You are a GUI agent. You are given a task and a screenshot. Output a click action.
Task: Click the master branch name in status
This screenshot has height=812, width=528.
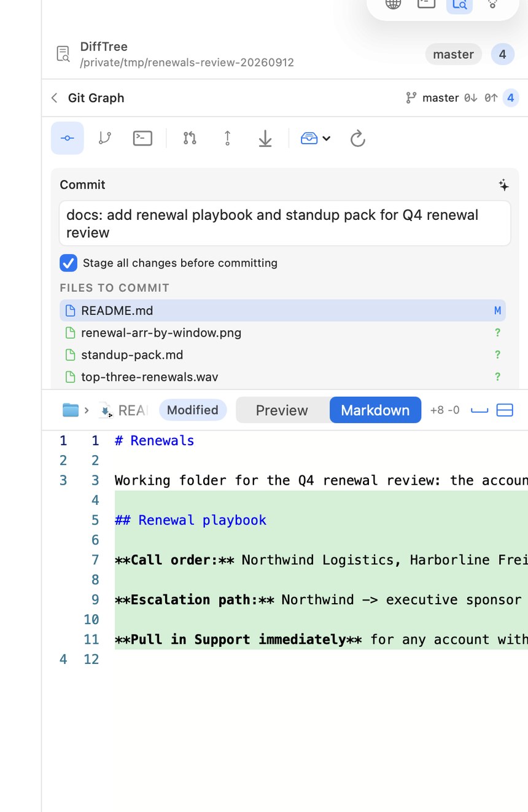tap(440, 98)
